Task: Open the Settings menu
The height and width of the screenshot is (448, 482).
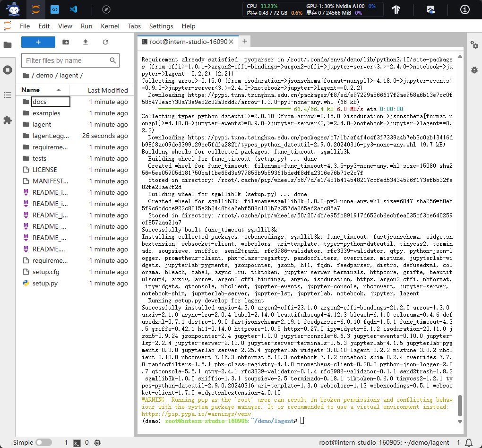Action: click(161, 26)
